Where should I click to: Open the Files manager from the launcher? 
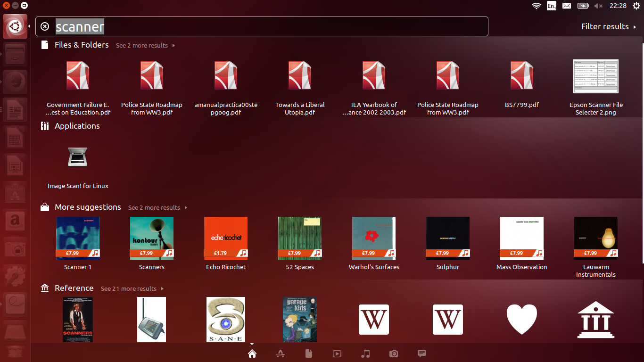pos(15,54)
